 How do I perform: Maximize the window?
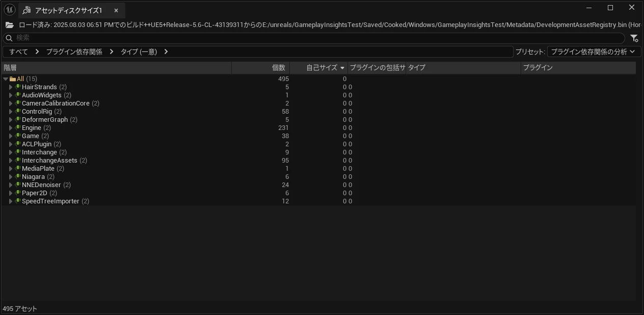pyautogui.click(x=610, y=8)
